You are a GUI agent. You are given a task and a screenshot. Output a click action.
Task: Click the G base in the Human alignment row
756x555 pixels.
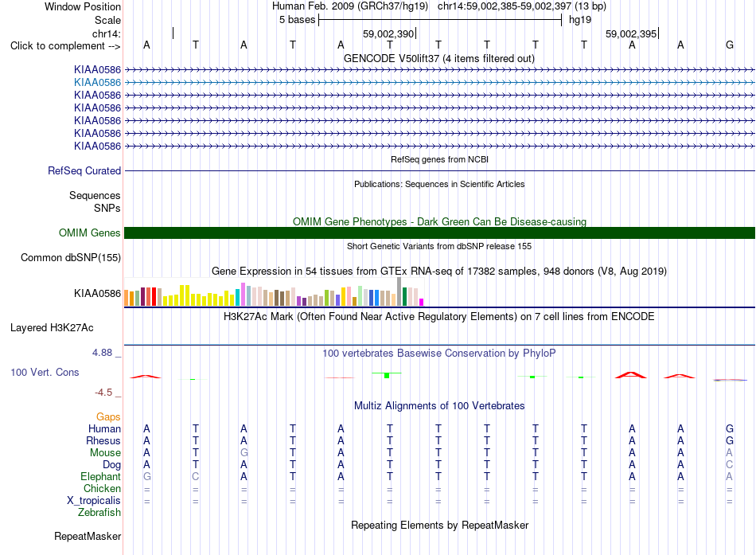[x=730, y=428]
